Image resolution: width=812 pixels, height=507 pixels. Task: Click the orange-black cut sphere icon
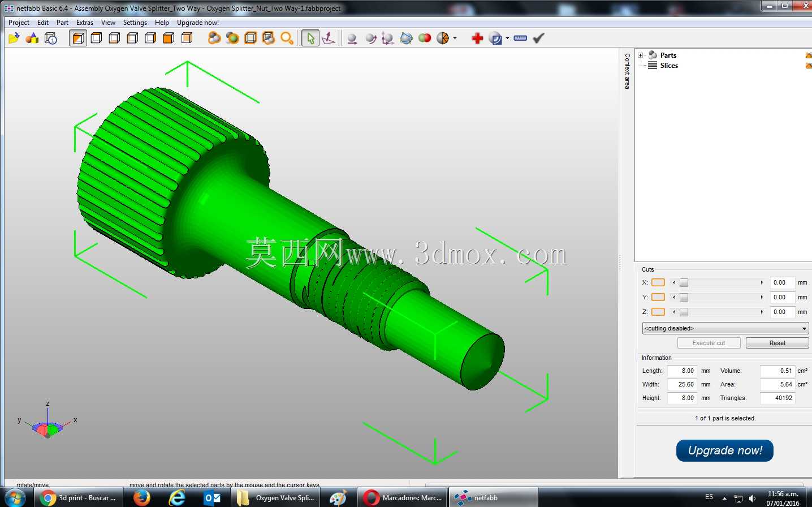(443, 38)
